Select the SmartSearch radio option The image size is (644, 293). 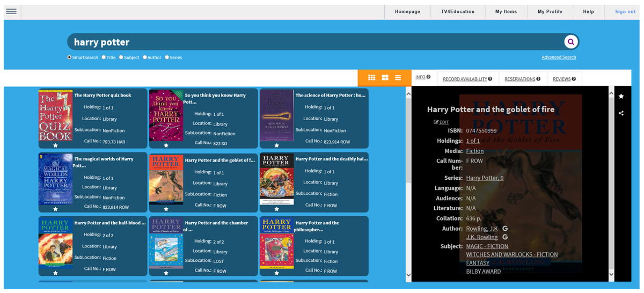(69, 57)
